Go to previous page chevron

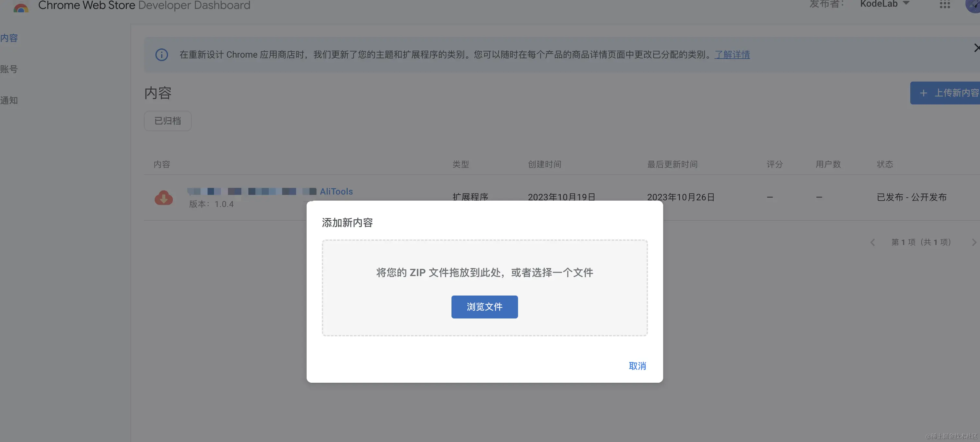pos(873,242)
